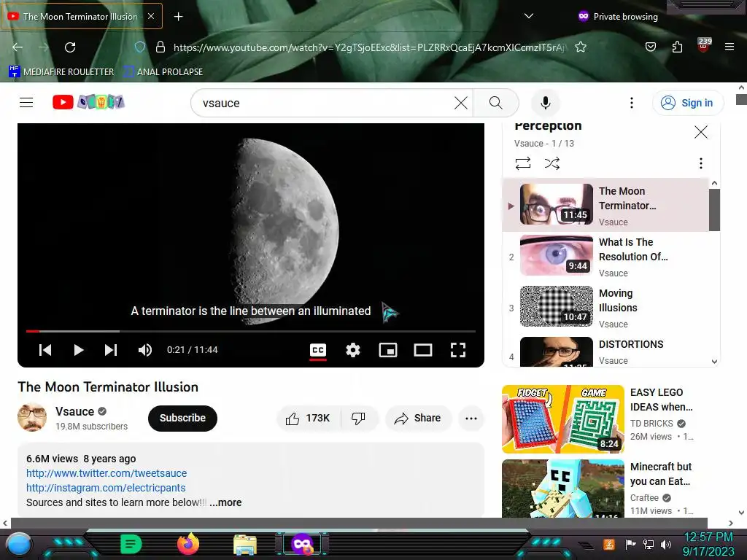The width and height of the screenshot is (747, 560).
Task: Toggle loop playlist
Action: tap(522, 163)
